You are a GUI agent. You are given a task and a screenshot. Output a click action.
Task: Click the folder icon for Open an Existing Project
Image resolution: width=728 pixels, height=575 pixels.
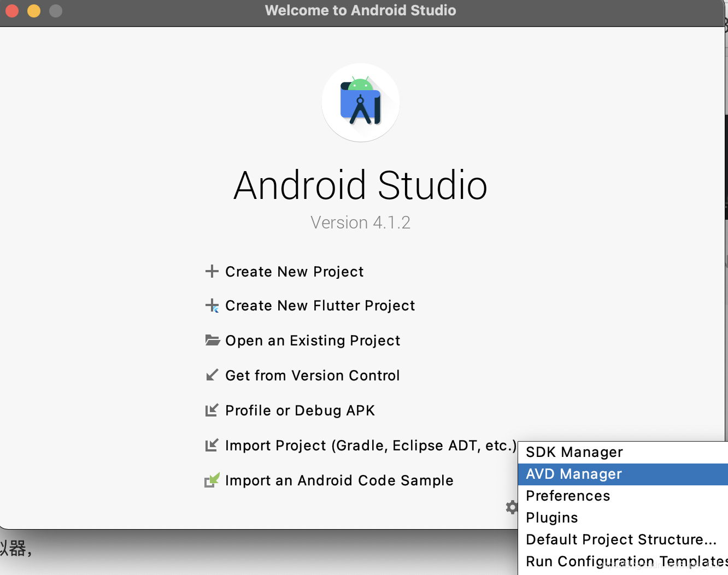(212, 340)
